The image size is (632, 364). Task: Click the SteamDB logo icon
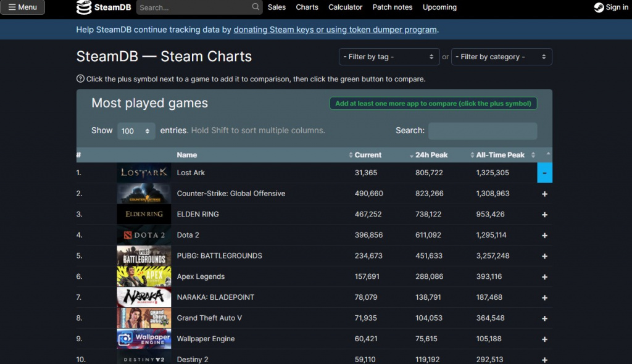click(84, 7)
